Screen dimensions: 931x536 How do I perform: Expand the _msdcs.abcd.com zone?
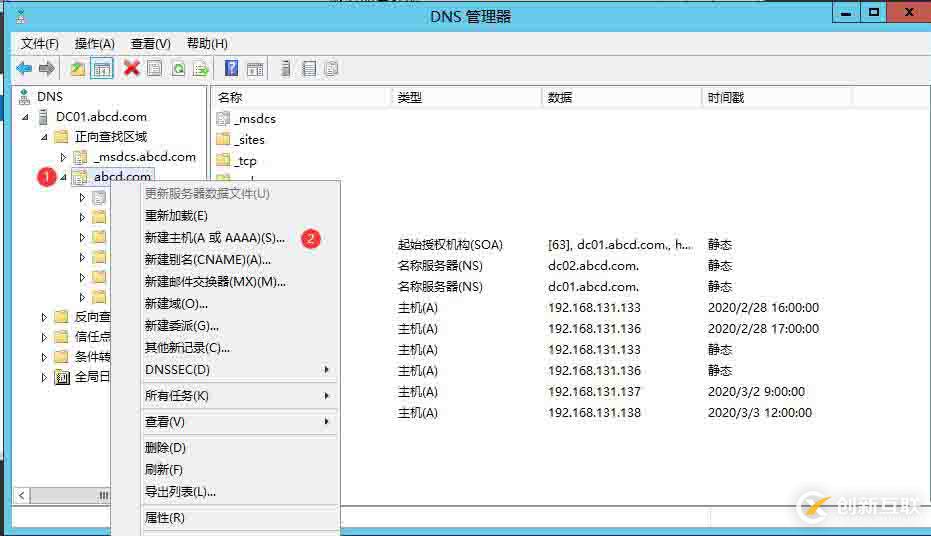coord(64,157)
